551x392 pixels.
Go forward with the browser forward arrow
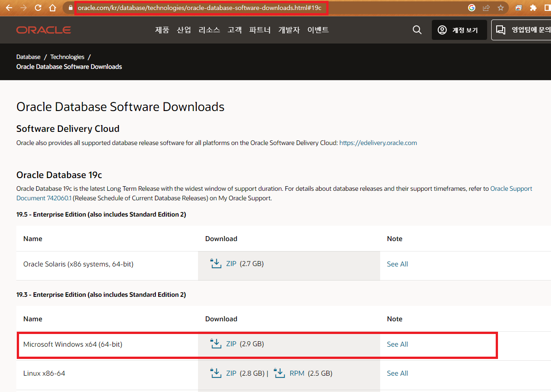click(24, 8)
